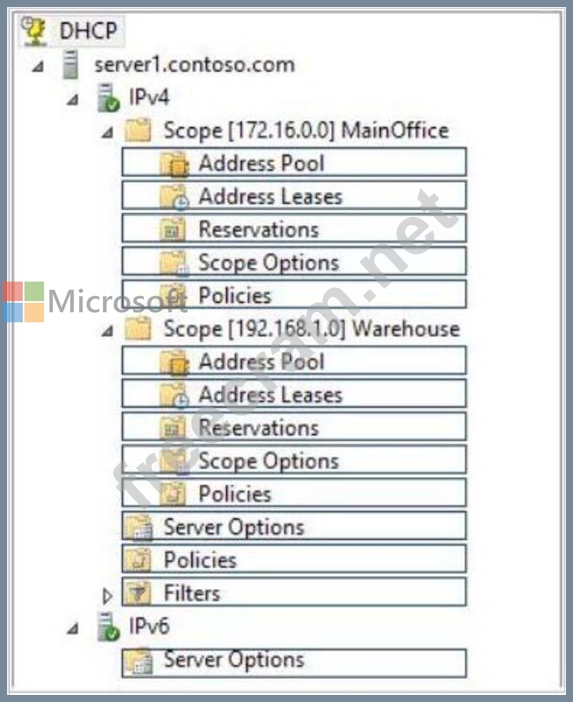Screen dimensions: 573x702
Task: Click the MainOffice scope folder icon
Action: 138,130
